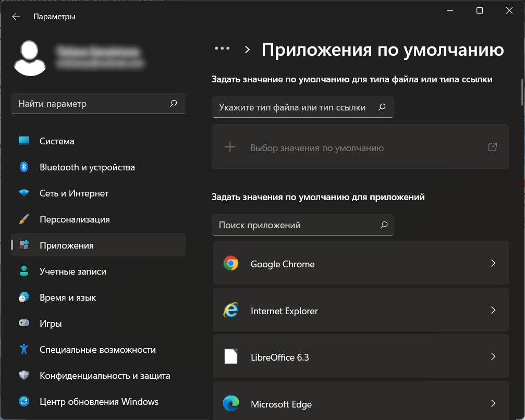Click the search icon in file type field
This screenshot has height=420, width=525.
[x=382, y=107]
